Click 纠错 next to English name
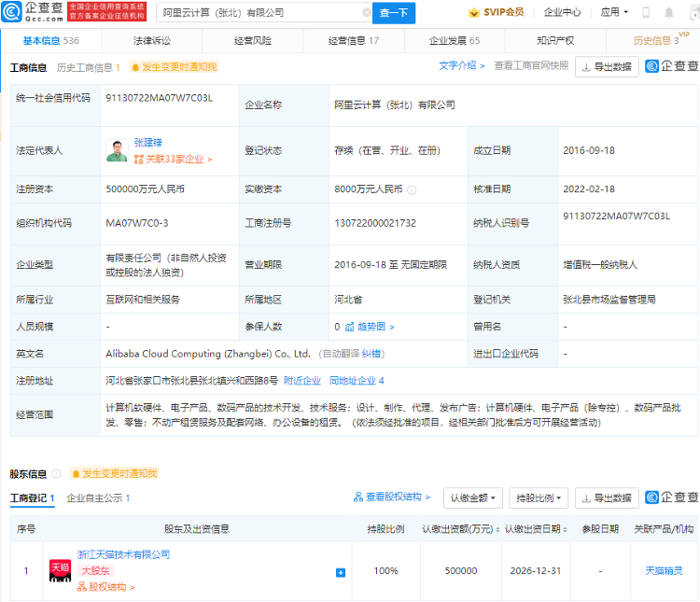Screen dimensions: 700x602 click(x=371, y=354)
